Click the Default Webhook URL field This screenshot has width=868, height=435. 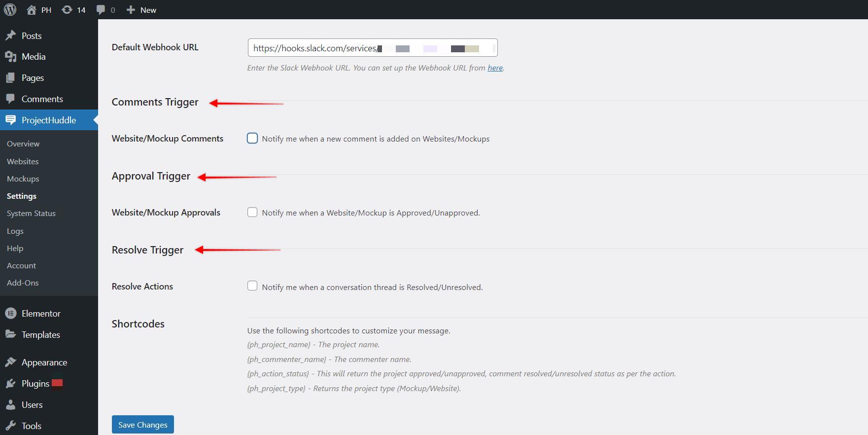tap(372, 48)
